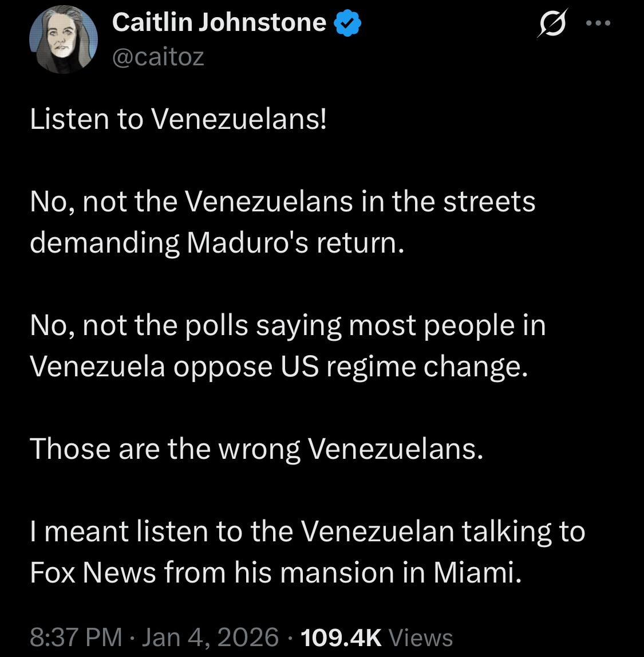
Task: Click the text 'Venezuelans in the streets'
Action: coord(360,202)
